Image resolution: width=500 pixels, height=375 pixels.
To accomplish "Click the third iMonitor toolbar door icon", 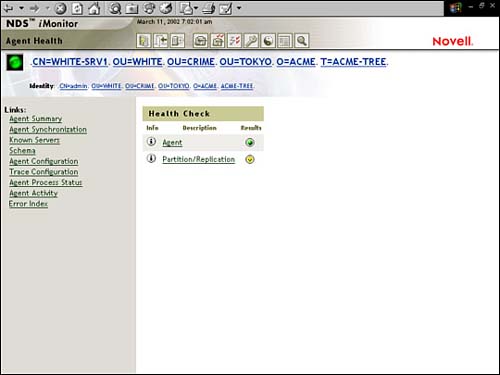I will click(178, 41).
